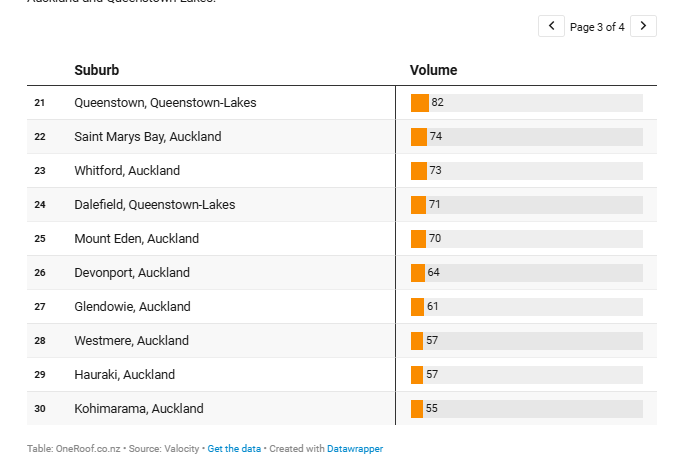
Task: Go to next table page
Action: [x=644, y=26]
